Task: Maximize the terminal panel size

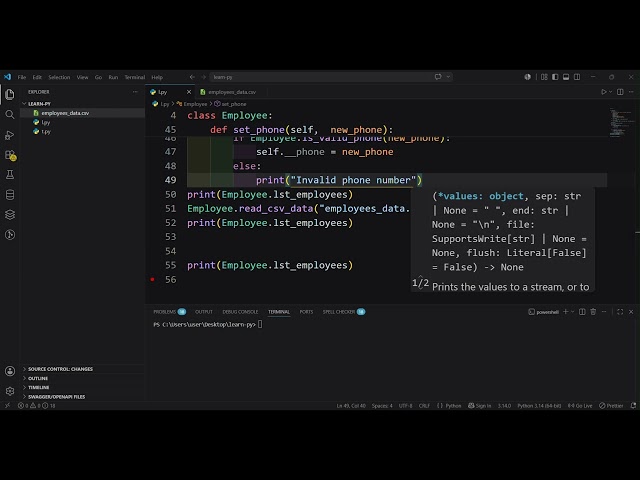Action: [620, 312]
